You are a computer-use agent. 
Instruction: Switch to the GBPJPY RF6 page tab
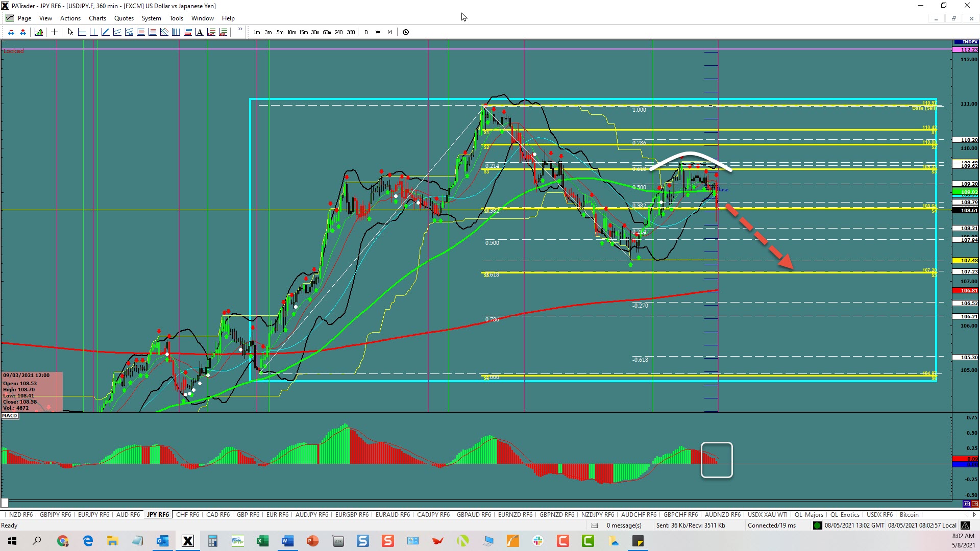56,515
